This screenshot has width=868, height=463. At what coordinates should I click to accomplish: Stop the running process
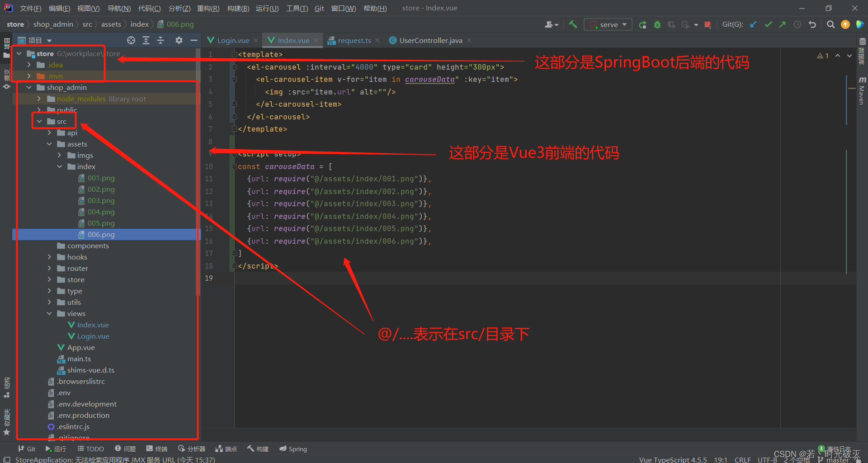click(x=708, y=24)
